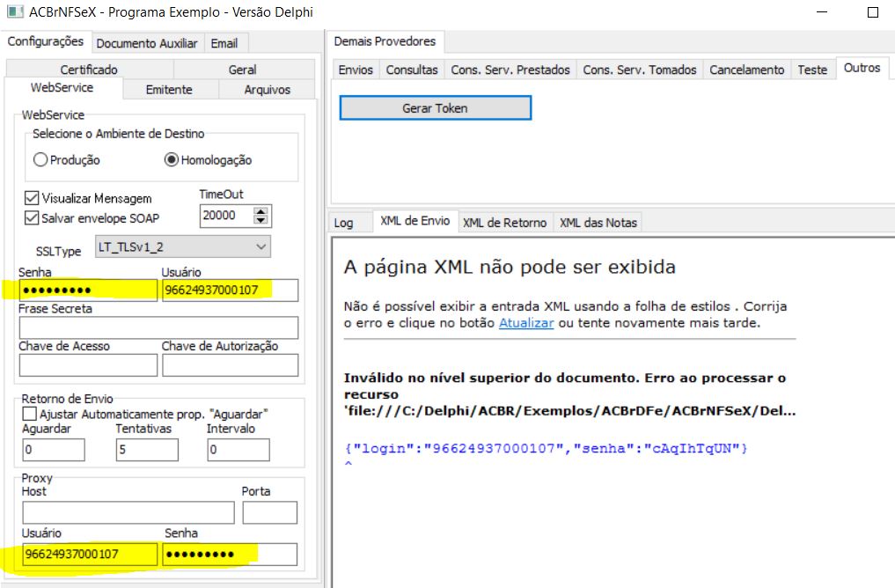Click the TimeOut value field 20000

226,216
